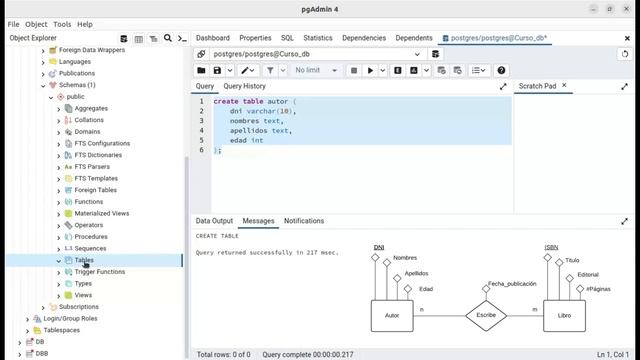This screenshot has height=360, width=640.
Task: Switch to the Properties tab
Action: (x=255, y=38)
